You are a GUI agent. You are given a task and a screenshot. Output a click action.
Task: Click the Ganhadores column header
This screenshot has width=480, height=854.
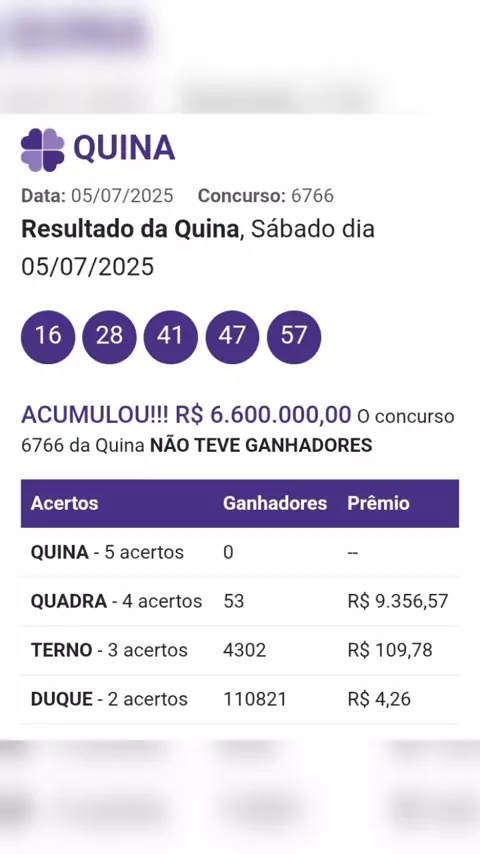(275, 503)
